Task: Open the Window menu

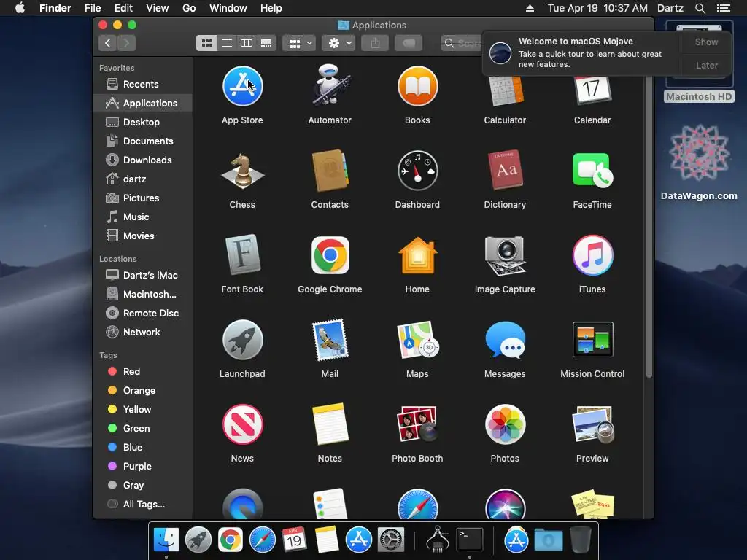Action: [x=228, y=8]
